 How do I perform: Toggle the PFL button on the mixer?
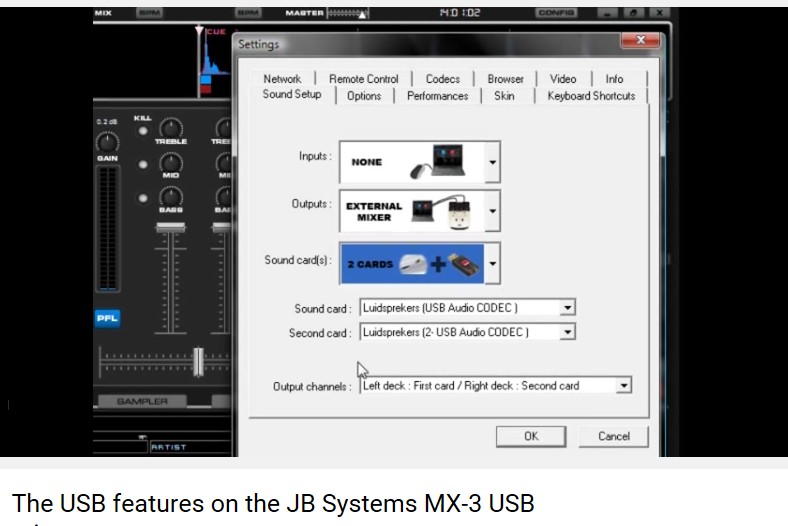point(107,318)
